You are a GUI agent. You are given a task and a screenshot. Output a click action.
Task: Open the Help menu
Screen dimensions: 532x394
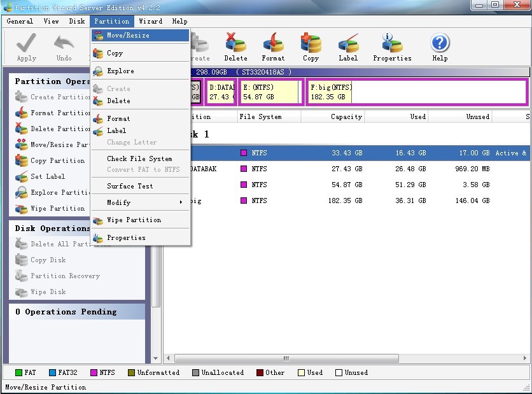point(180,21)
